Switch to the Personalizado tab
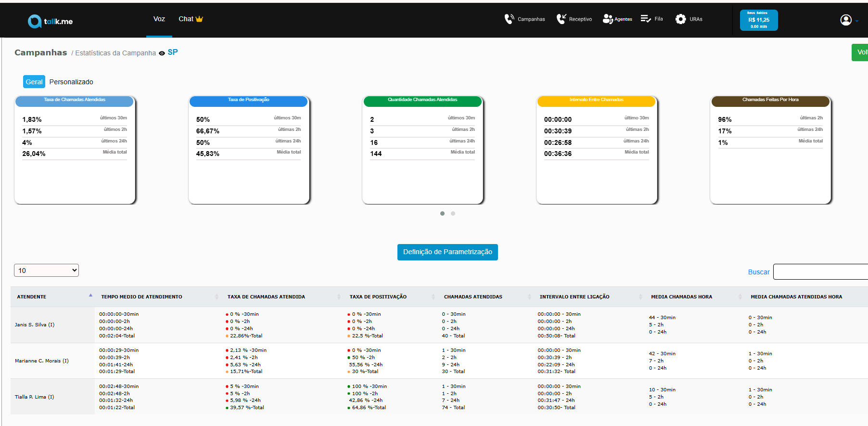Viewport: 868px width, 426px height. (x=71, y=82)
